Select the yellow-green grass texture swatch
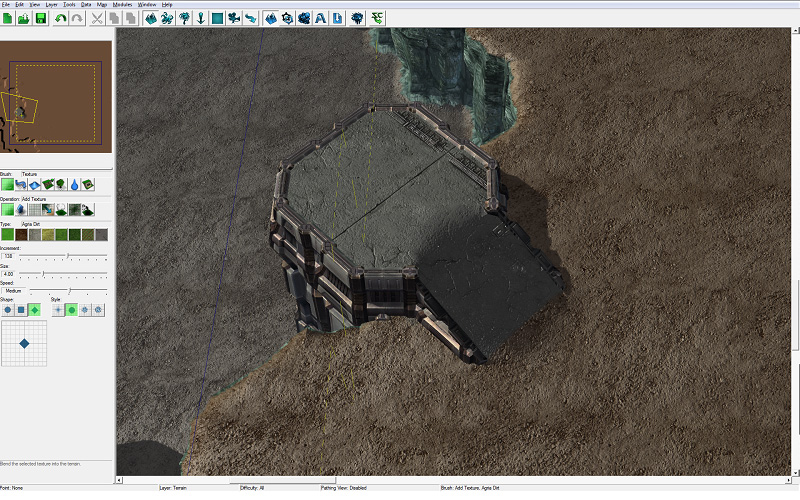 (x=48, y=235)
